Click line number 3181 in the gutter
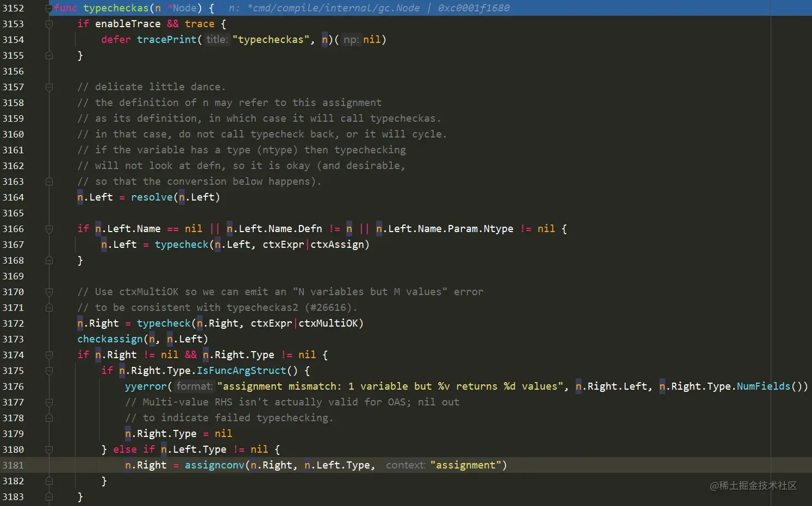The image size is (812, 506). (13, 465)
